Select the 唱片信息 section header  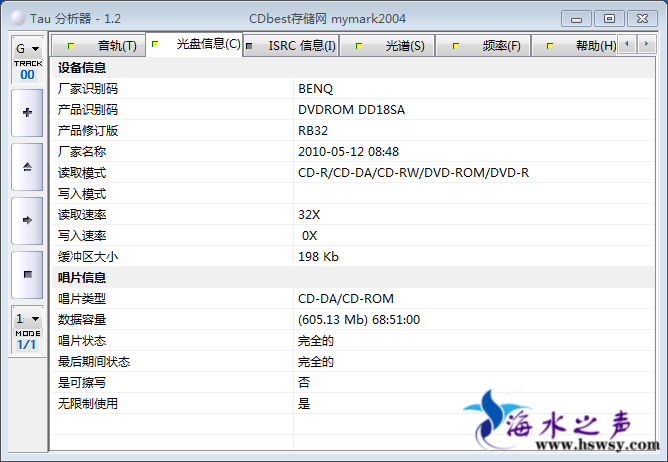pos(82,278)
